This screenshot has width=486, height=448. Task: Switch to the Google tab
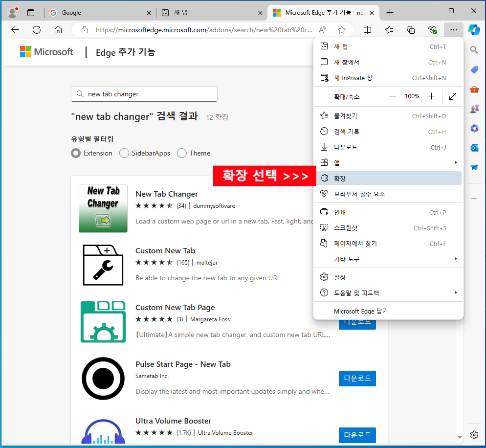click(100, 13)
